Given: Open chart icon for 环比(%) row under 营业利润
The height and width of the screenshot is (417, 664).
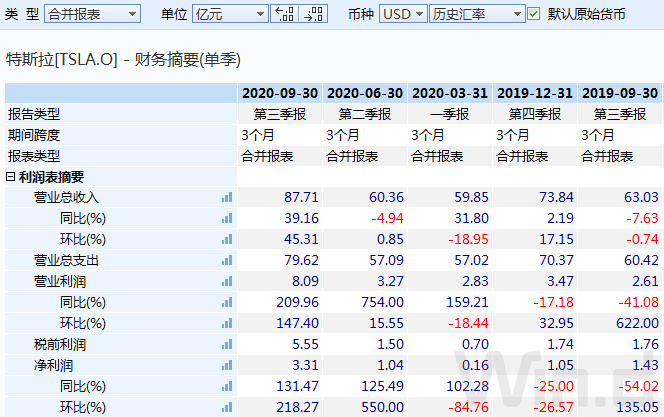Looking at the screenshot, I should [227, 323].
